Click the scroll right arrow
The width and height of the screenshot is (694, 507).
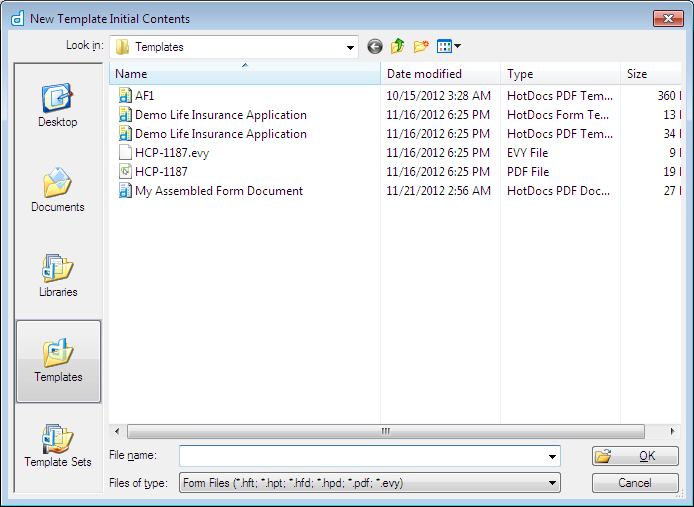click(x=672, y=431)
